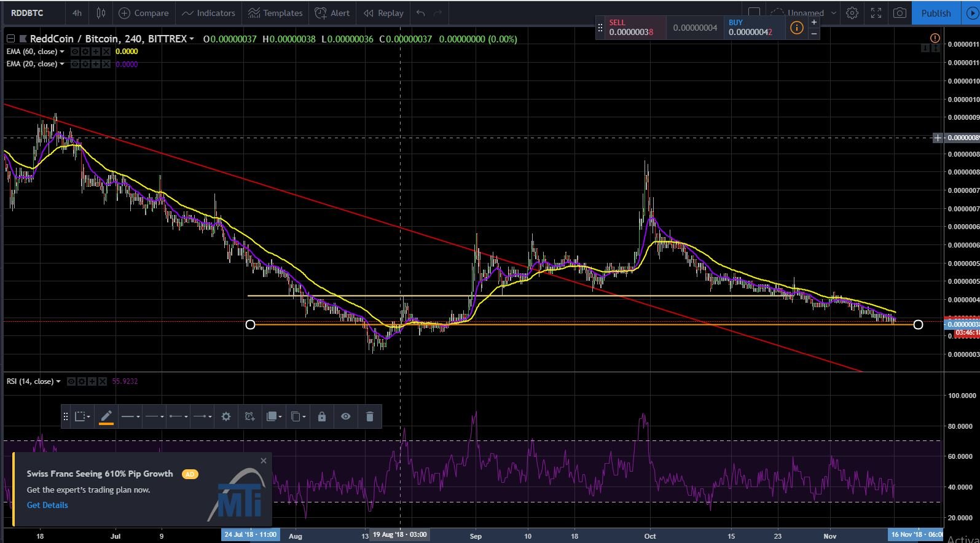Open the clone/copy drawing dropdown

coord(298,416)
